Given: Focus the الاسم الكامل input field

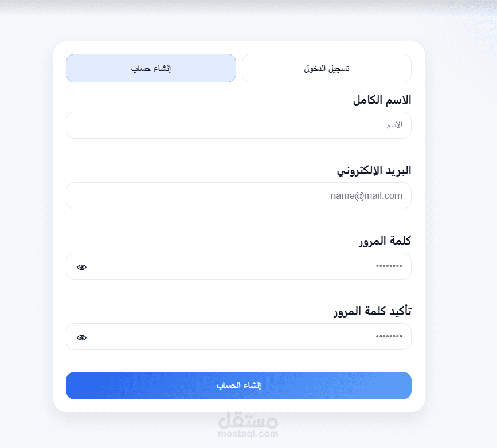Looking at the screenshot, I should coord(238,125).
